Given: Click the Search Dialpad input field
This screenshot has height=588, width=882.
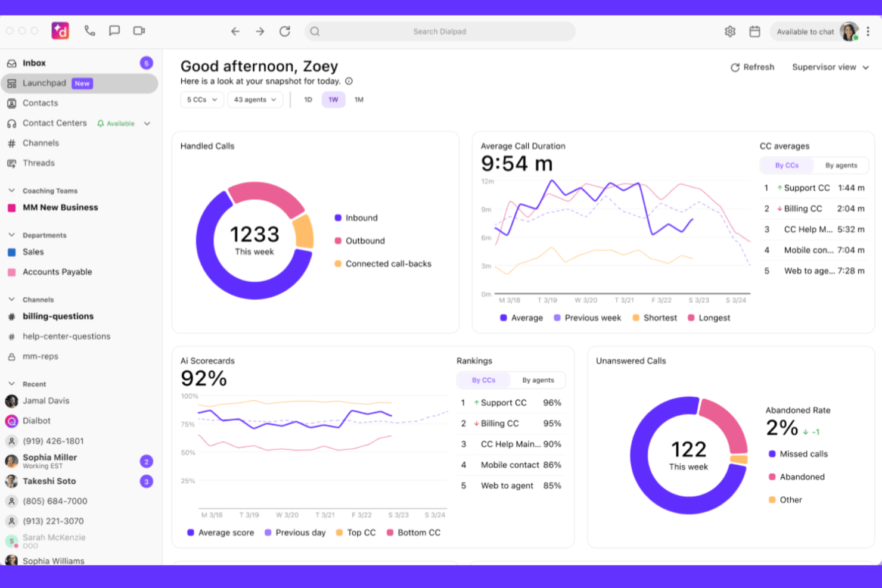Looking at the screenshot, I should [440, 31].
